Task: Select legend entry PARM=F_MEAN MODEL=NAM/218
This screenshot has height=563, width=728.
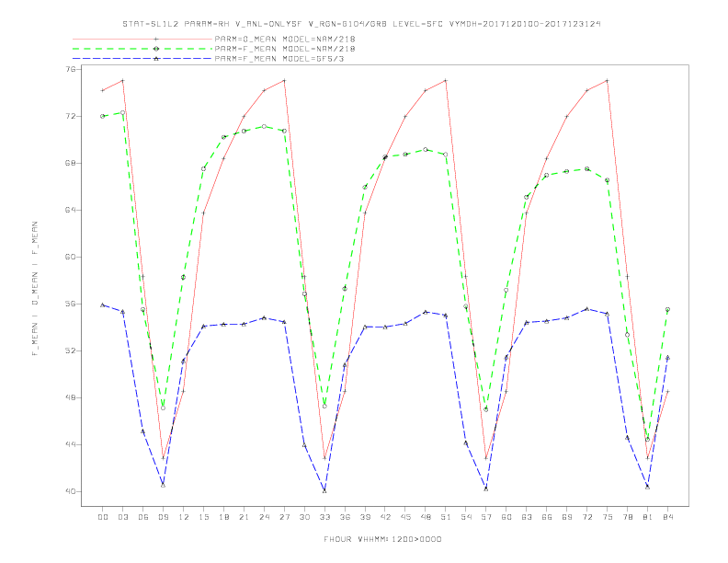Action: click(x=285, y=49)
